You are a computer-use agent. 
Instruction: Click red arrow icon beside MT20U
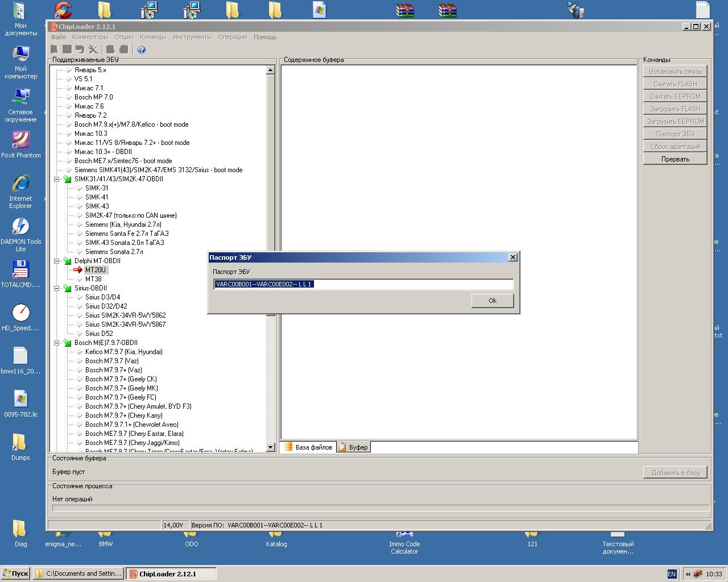click(78, 270)
